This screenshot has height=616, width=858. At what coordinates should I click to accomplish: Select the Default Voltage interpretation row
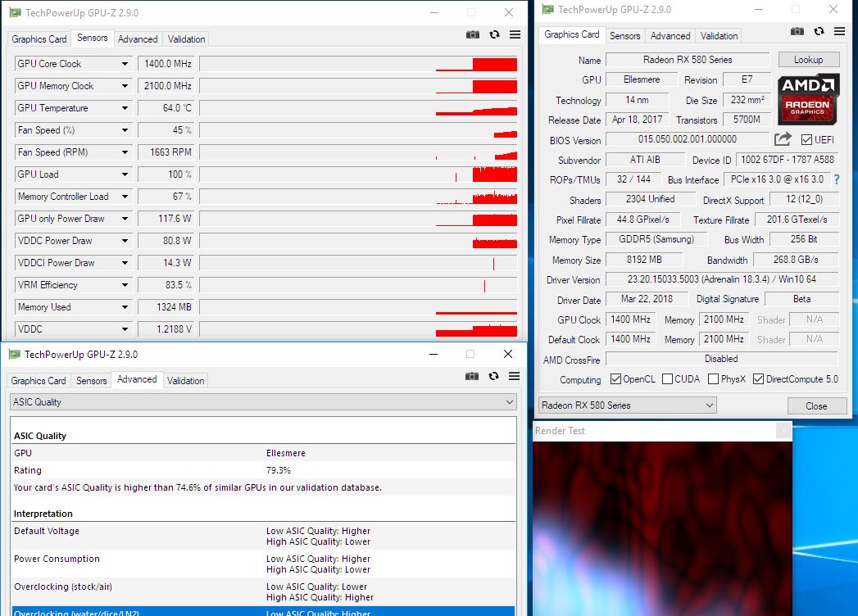[x=263, y=536]
